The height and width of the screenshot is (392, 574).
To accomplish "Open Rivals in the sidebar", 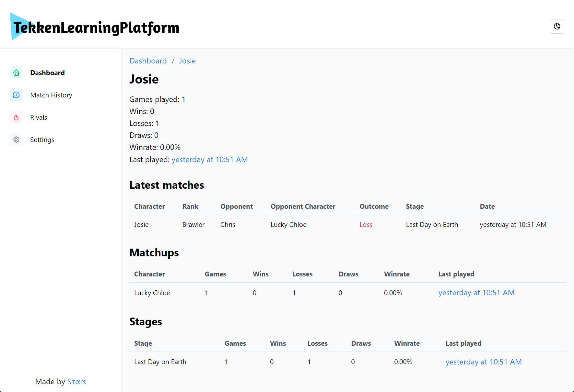I will (39, 117).
